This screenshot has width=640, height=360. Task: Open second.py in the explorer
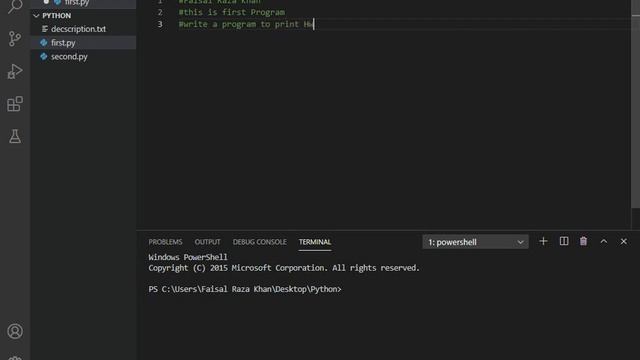click(84, 56)
